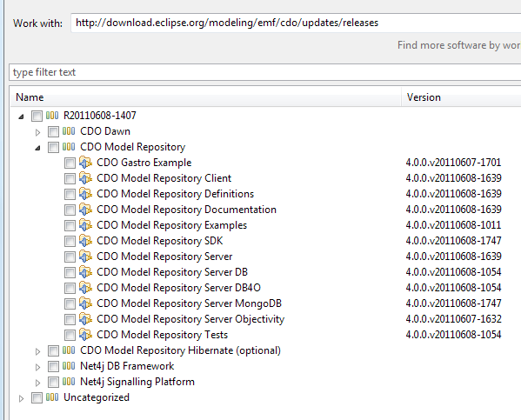Check the CDO Model Repository Client checkbox
521x420 pixels.
[x=70, y=178]
